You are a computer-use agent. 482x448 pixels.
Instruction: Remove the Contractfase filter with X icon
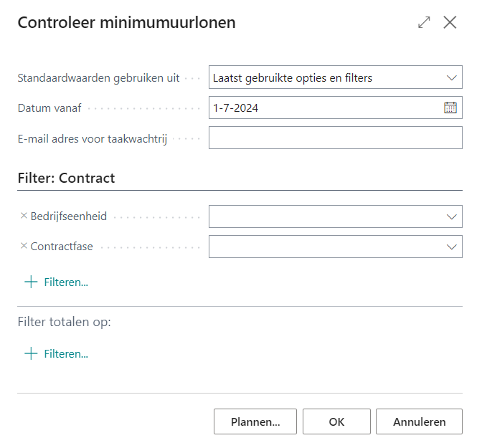coord(24,246)
